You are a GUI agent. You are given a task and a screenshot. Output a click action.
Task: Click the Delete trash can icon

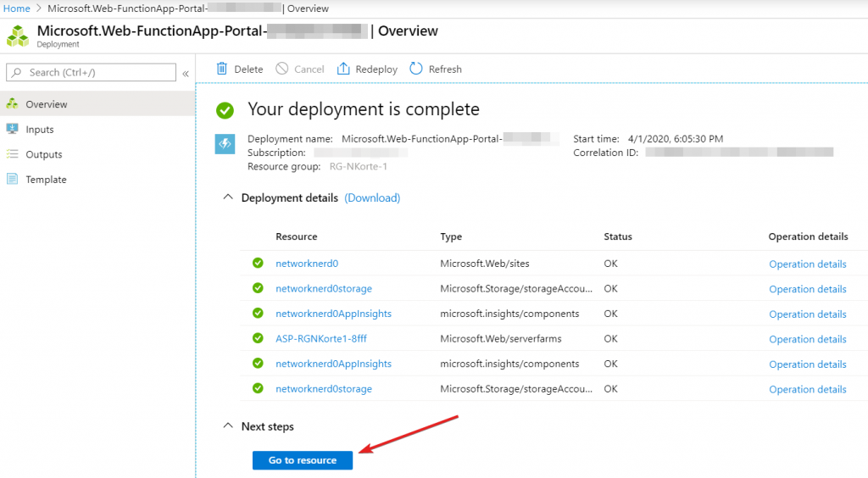[x=221, y=69]
